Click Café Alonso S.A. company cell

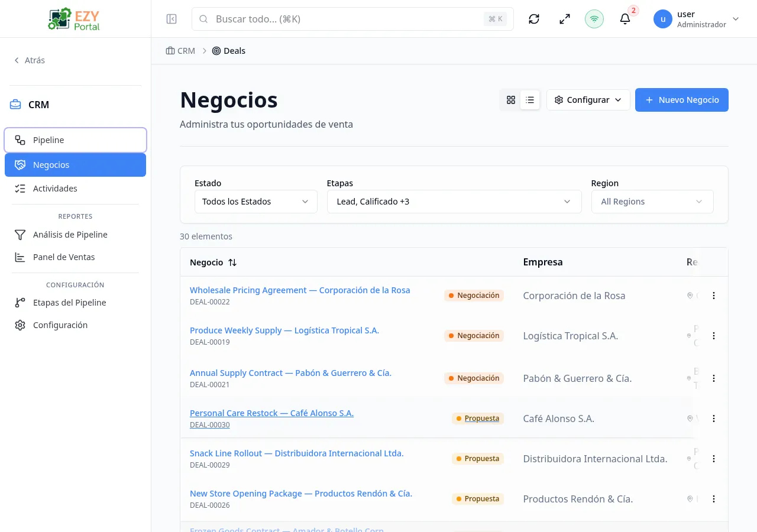(559, 419)
